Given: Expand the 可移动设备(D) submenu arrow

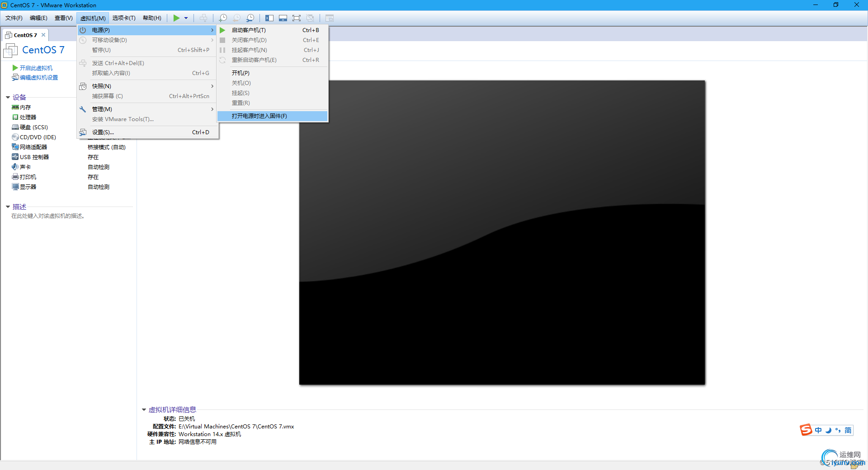Looking at the screenshot, I should 212,40.
